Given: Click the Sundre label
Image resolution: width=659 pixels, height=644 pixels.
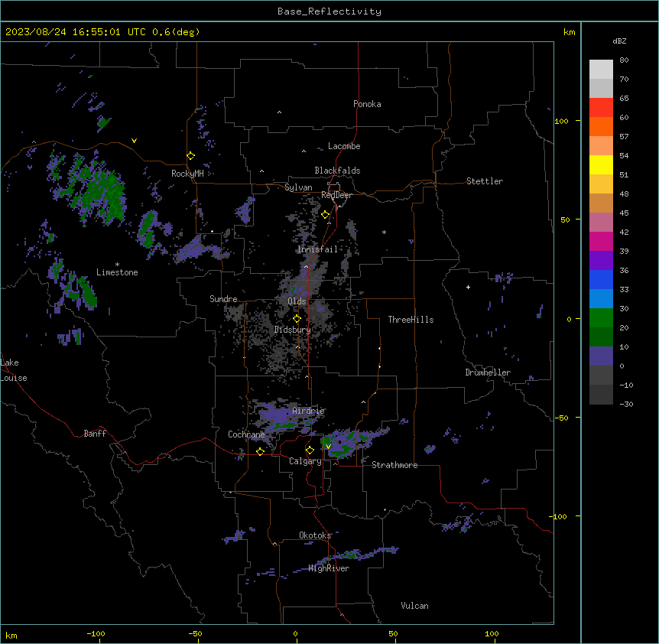Looking at the screenshot, I should click(223, 299).
